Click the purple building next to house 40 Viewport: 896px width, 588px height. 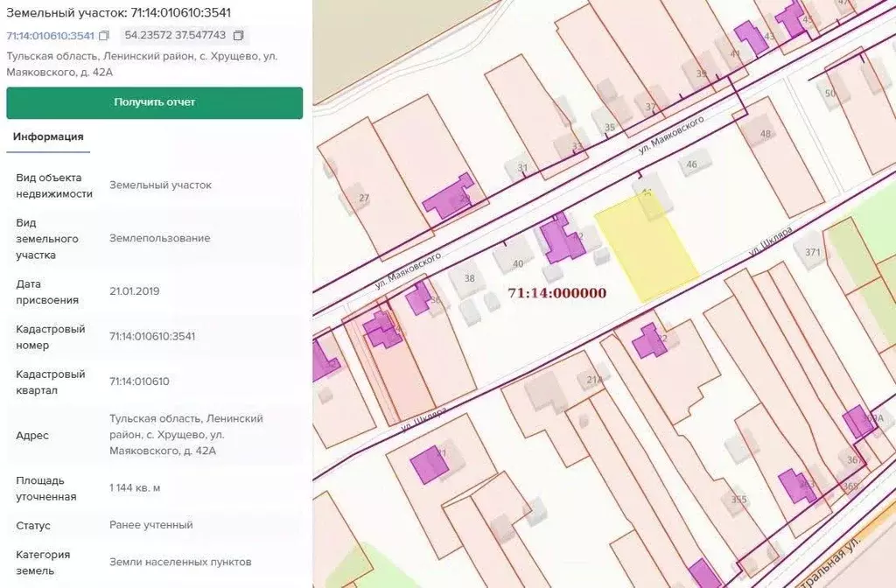(560, 241)
